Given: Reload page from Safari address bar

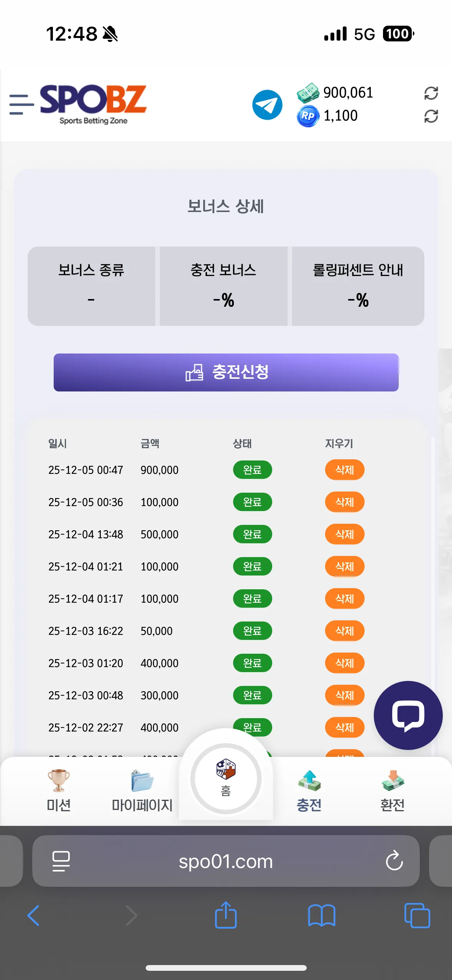Looking at the screenshot, I should (x=394, y=861).
